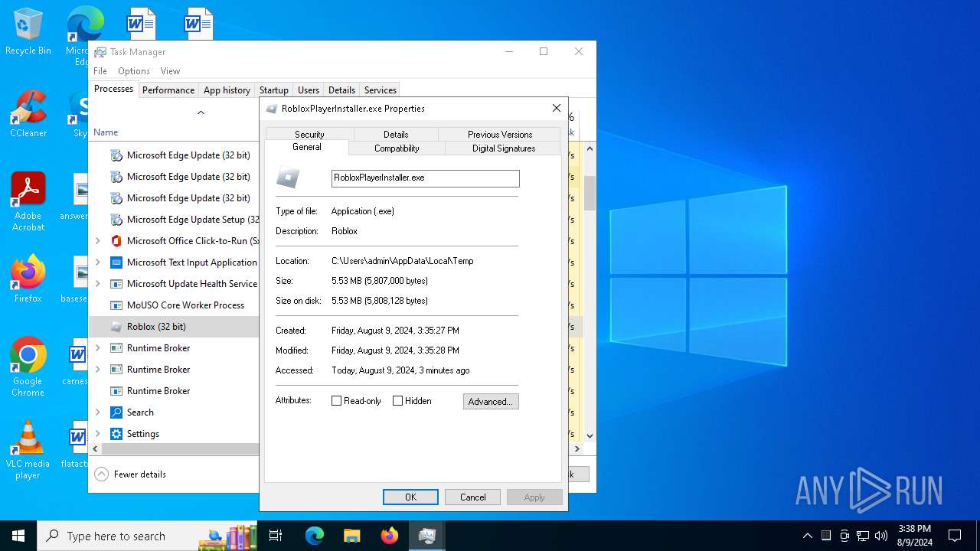Open Task View from taskbar
The height and width of the screenshot is (551, 980).
point(276,536)
